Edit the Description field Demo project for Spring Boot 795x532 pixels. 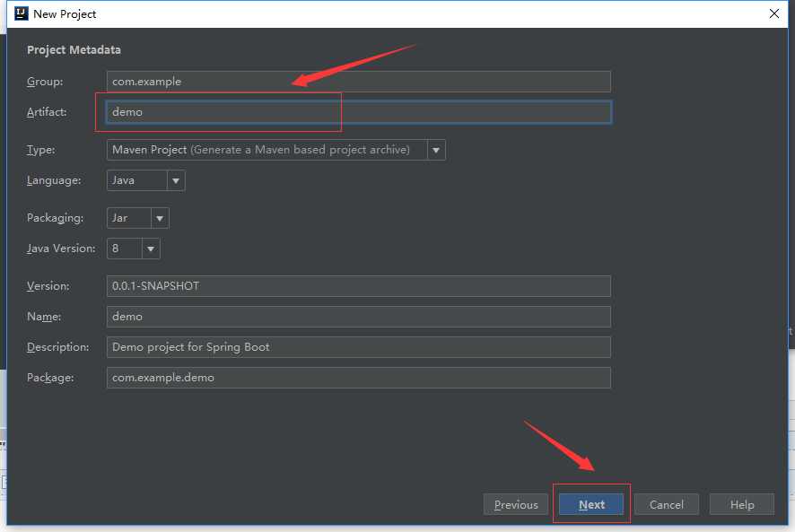click(358, 347)
